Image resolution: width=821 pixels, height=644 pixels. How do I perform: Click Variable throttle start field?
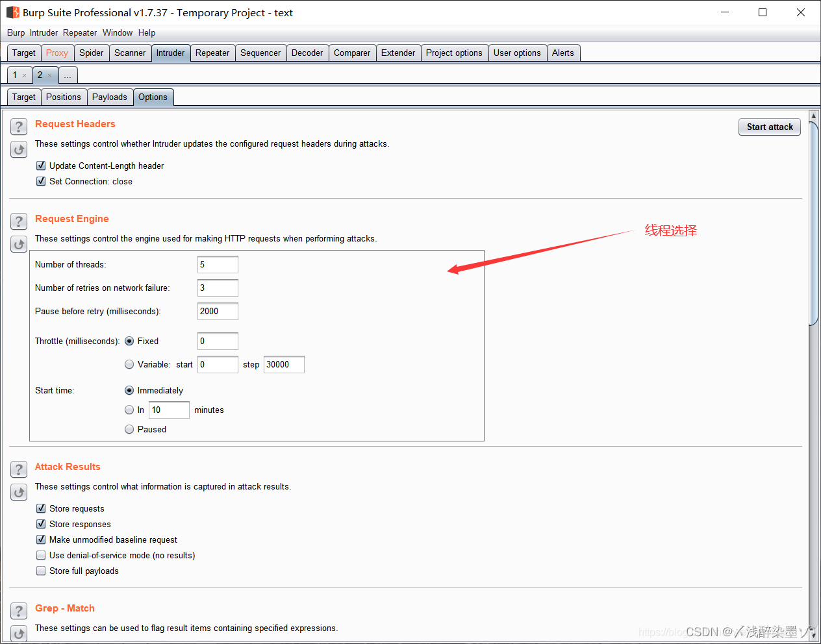pos(218,364)
